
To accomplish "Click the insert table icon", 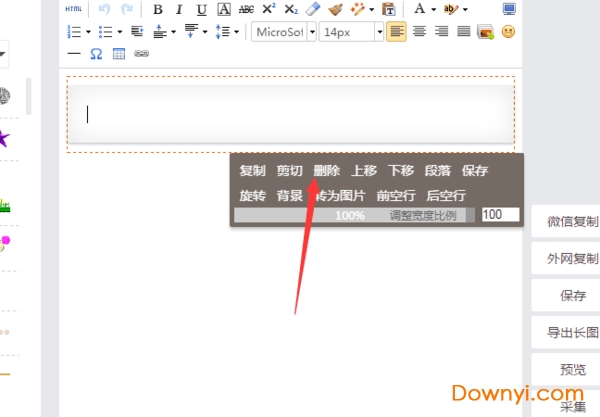I will click(x=118, y=53).
